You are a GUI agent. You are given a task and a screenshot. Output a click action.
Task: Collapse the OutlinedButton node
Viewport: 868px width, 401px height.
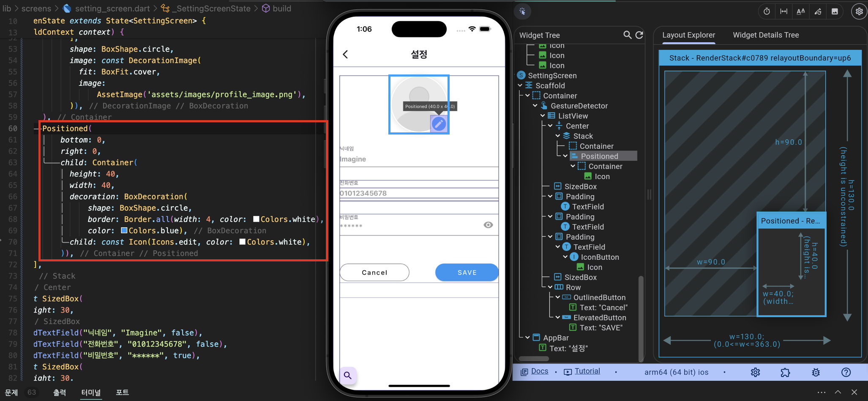[558, 297]
